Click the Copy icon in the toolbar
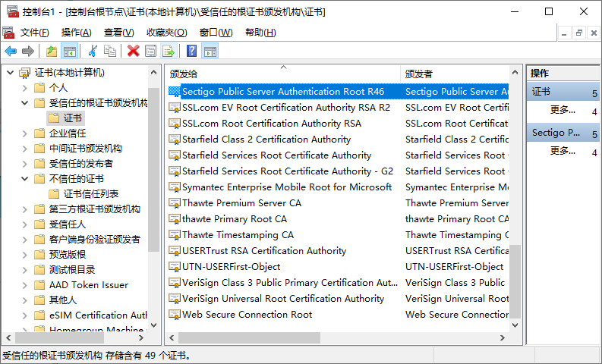The height and width of the screenshot is (364, 602). point(111,51)
